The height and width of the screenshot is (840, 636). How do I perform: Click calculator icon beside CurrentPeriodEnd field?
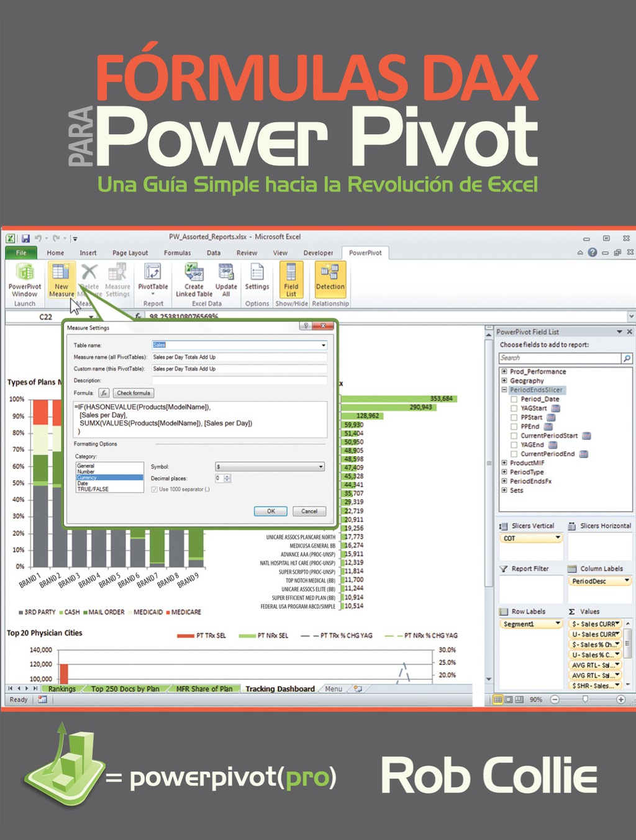click(x=584, y=454)
